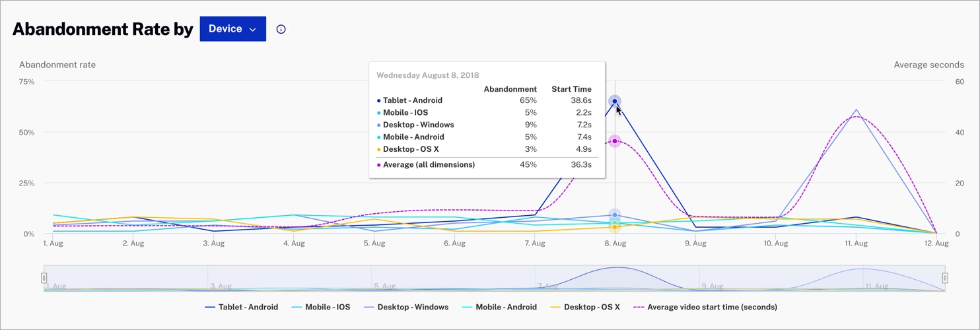Toggle Desktop - Windows series in legend
The width and height of the screenshot is (980, 330).
point(405,307)
